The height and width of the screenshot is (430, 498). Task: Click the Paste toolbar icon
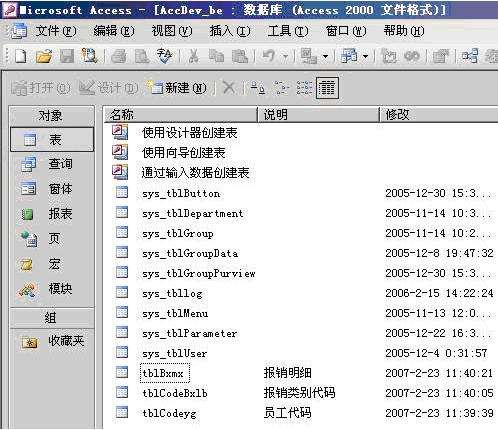coord(240,56)
